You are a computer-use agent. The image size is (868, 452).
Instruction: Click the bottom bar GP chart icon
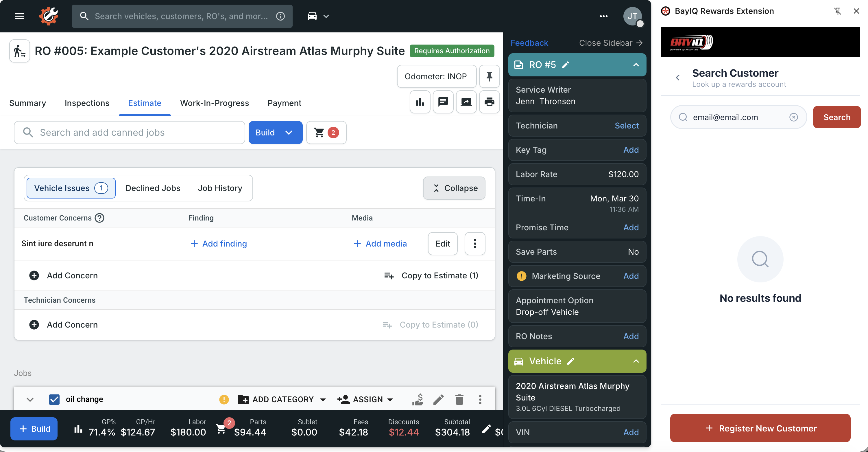click(x=78, y=429)
